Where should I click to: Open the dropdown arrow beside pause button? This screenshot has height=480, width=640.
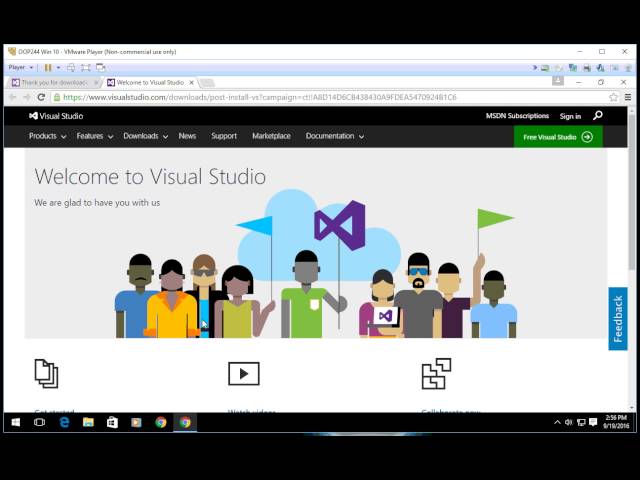point(58,67)
